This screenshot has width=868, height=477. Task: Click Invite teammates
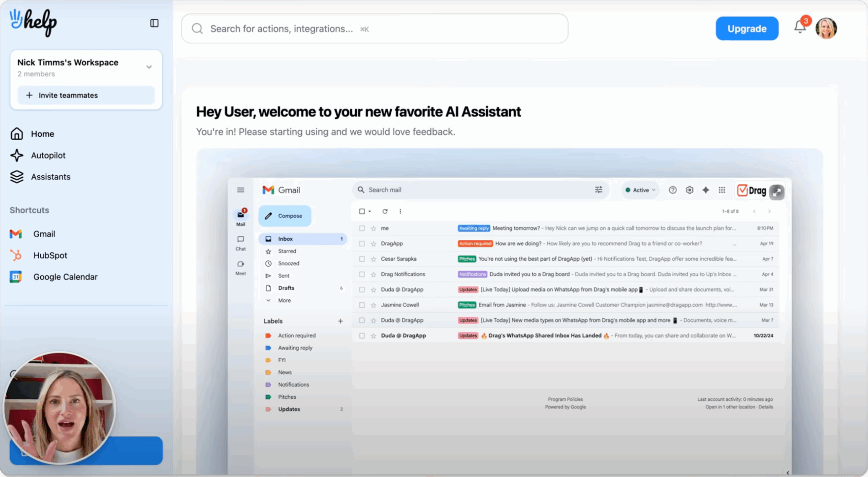(86, 95)
